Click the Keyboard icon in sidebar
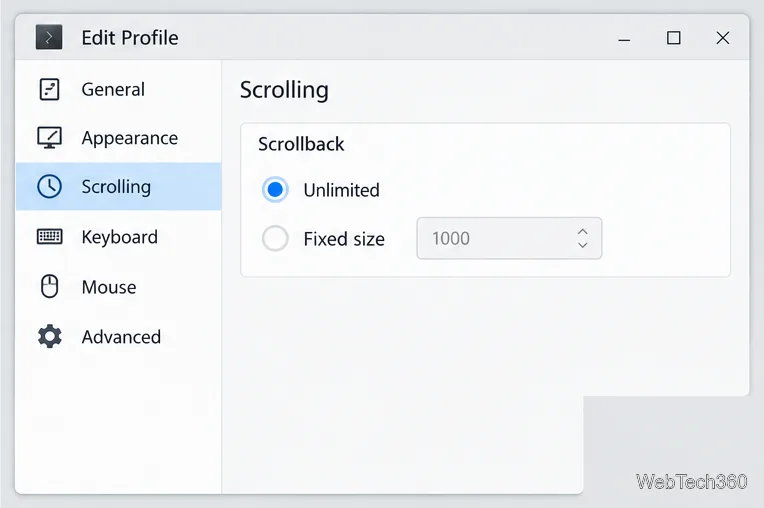The height and width of the screenshot is (508, 764). click(x=49, y=237)
